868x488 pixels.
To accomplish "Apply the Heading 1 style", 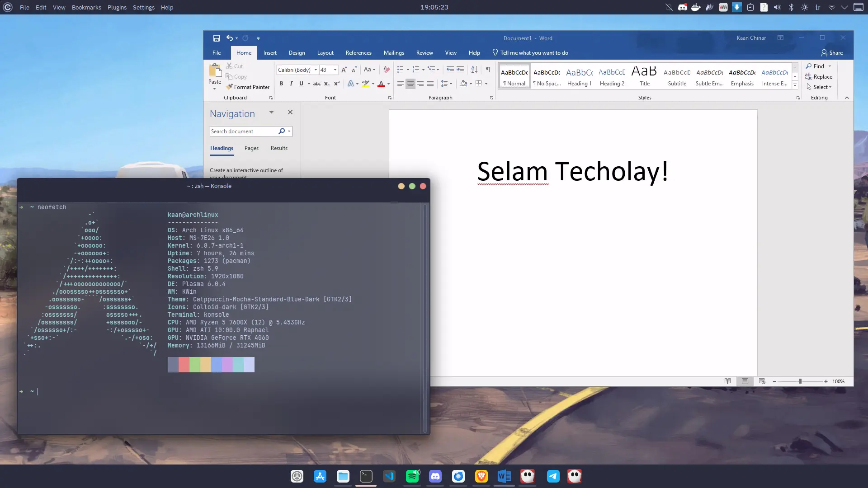I will point(580,76).
